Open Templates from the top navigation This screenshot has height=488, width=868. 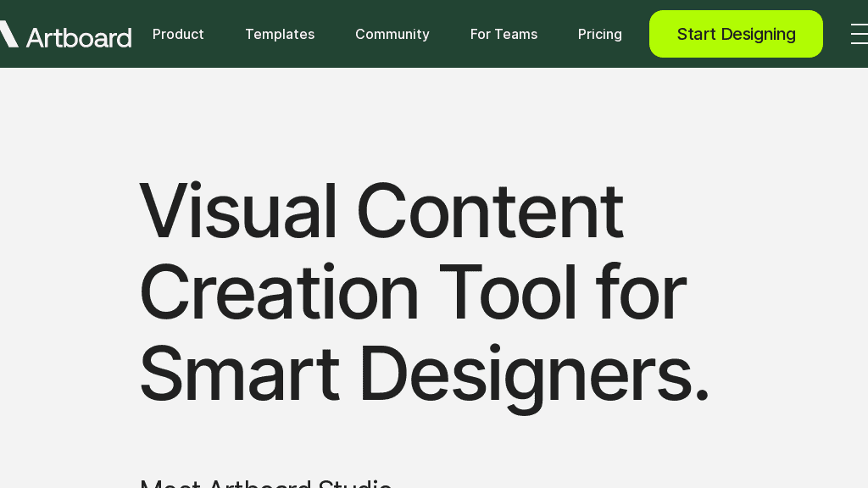tap(280, 34)
